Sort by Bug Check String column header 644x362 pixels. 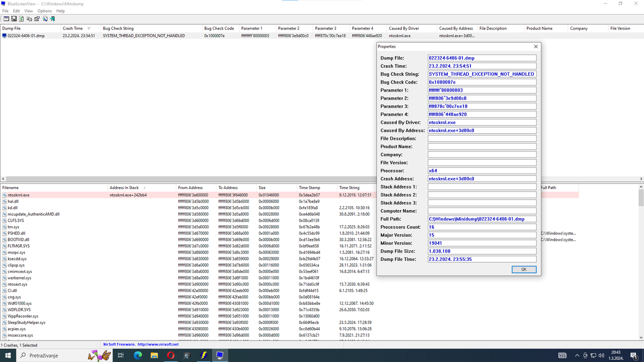[x=151, y=28]
